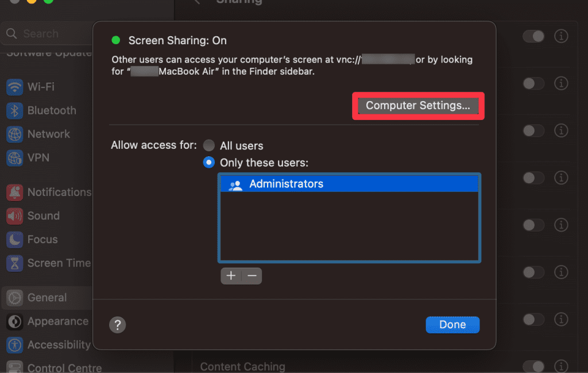Viewport: 588px width, 373px height.
Task: Select the Focus moon icon
Action: (x=14, y=239)
